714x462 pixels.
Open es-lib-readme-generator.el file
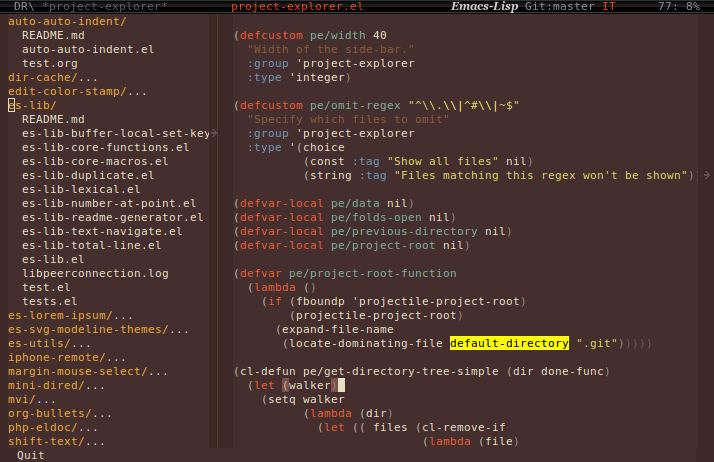point(112,217)
